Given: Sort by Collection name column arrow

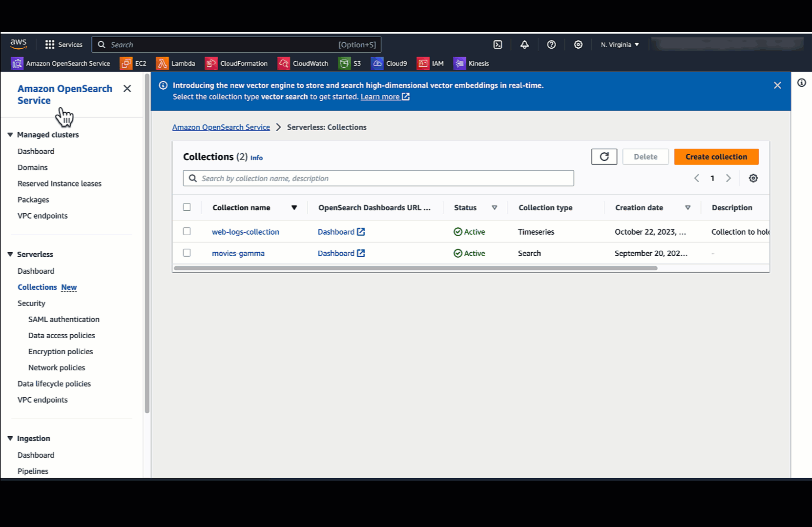Looking at the screenshot, I should click(294, 207).
